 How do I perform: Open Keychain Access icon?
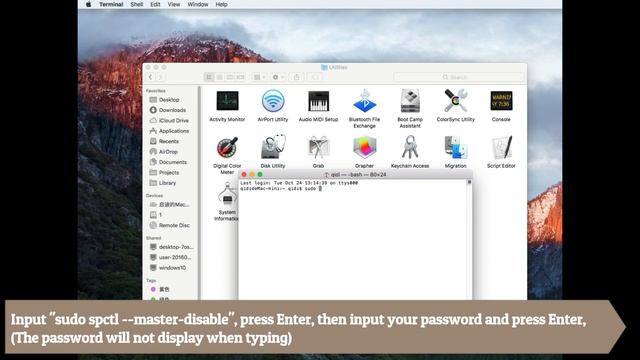(410, 147)
